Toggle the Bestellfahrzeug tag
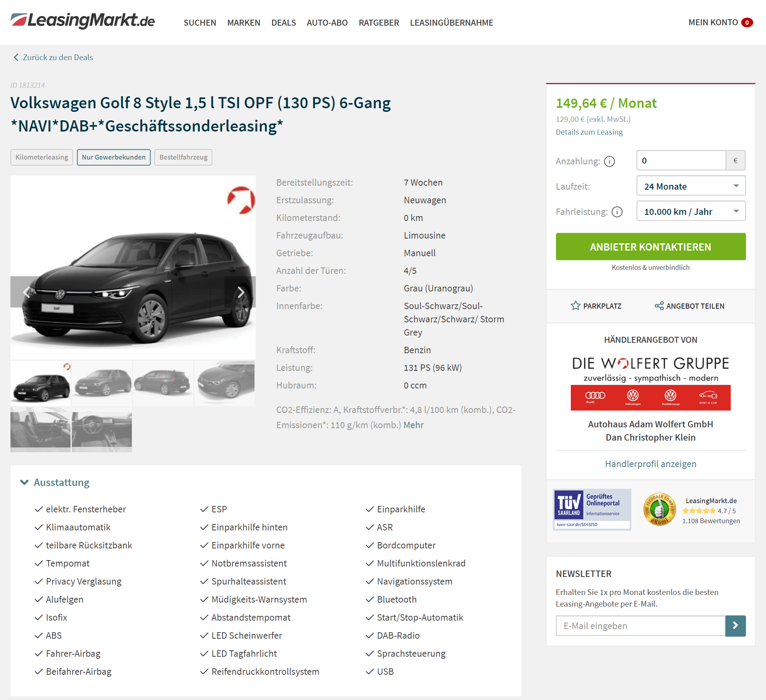The height and width of the screenshot is (700, 766). [183, 157]
